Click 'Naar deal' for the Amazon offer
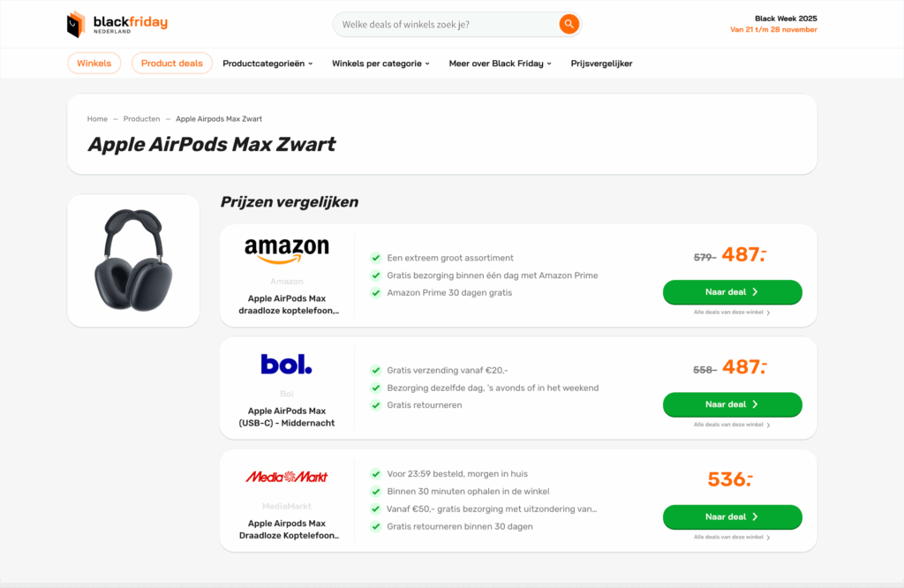 pos(732,291)
